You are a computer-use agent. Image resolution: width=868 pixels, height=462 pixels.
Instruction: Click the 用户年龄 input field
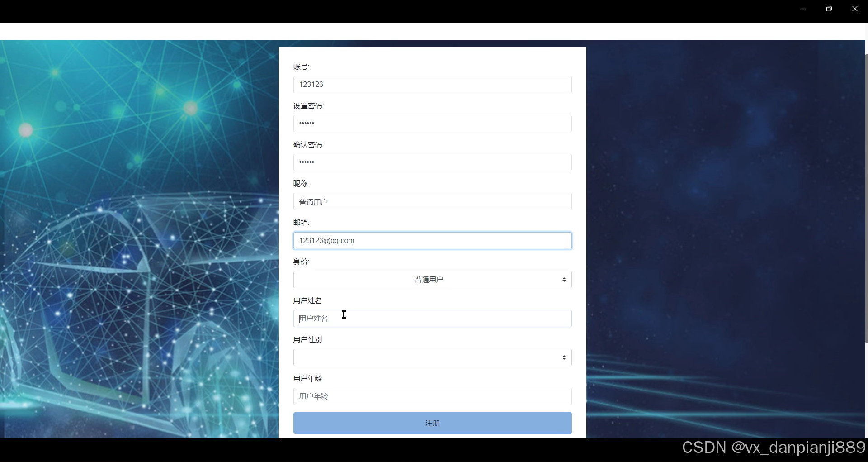pos(432,396)
